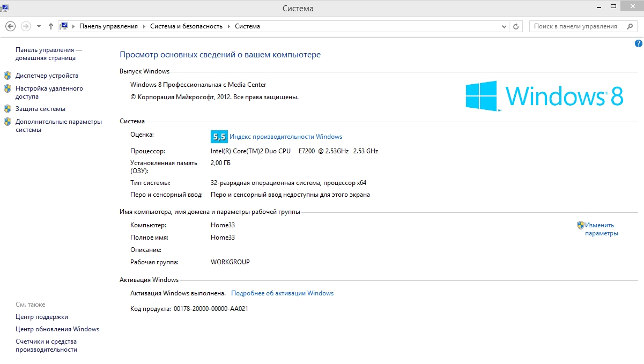Image resolution: width=644 pixels, height=364 pixels.
Task: Click Home33 next to Полное имя
Action: 223,237
